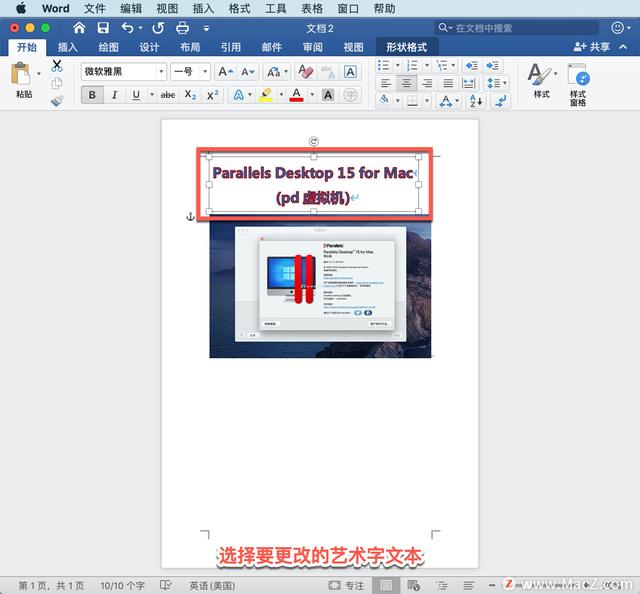Decrease font size with A down icon

(248, 72)
